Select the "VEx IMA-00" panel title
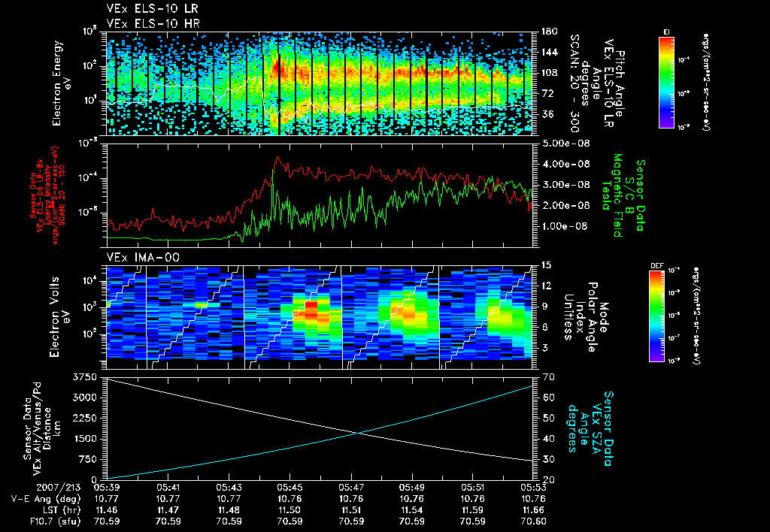Screen dimensions: 770x532 tap(143, 257)
